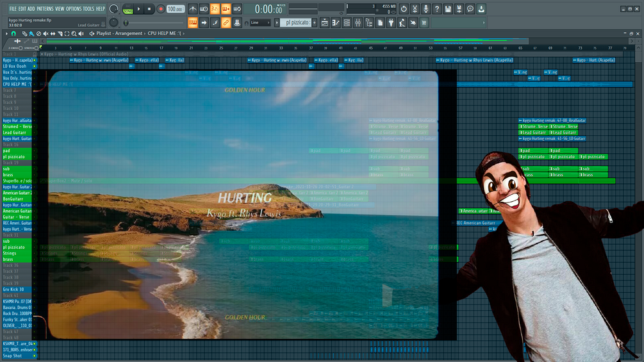Screen dimensions: 644x362
Task: Expand the arrow after 'CPU HELP ME :'('
Action: pos(184,34)
